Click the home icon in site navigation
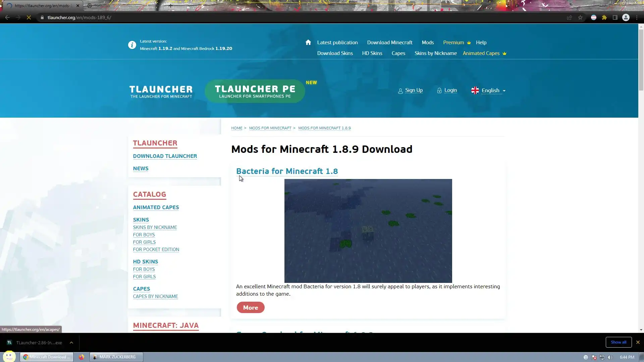644x362 pixels. click(308, 42)
